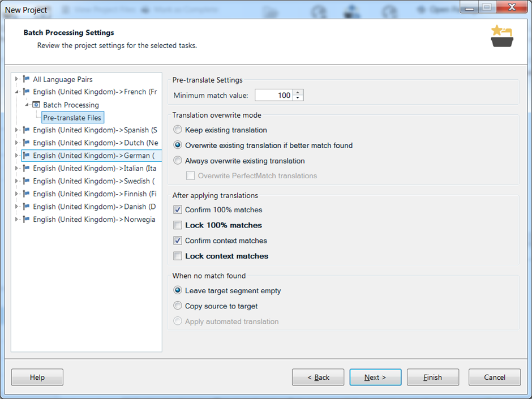Select English (United Kingdom)->Swedish row
This screenshot has width=532, height=399.
(93, 181)
